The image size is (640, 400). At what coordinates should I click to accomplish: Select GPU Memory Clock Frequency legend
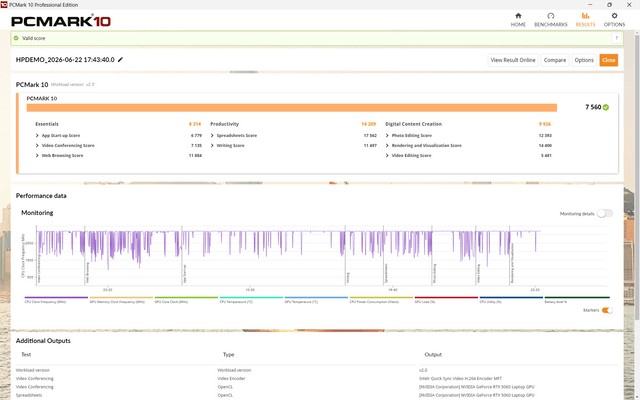coord(121,300)
